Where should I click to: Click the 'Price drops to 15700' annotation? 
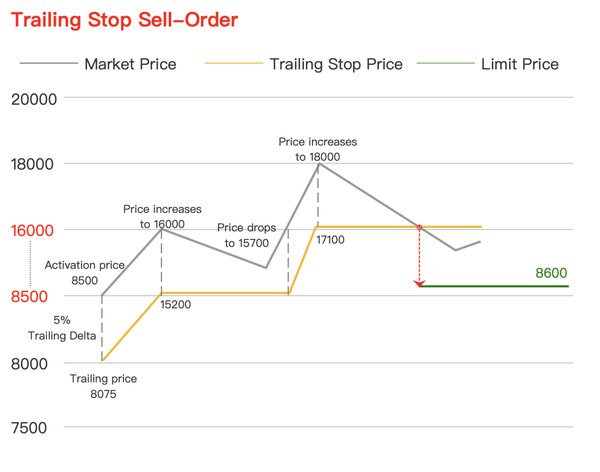[246, 235]
